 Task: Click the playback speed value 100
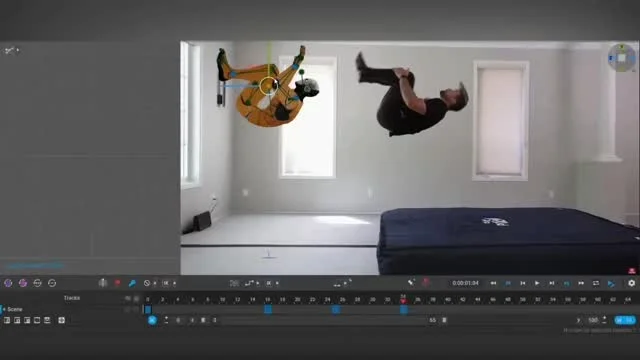pyautogui.click(x=593, y=320)
